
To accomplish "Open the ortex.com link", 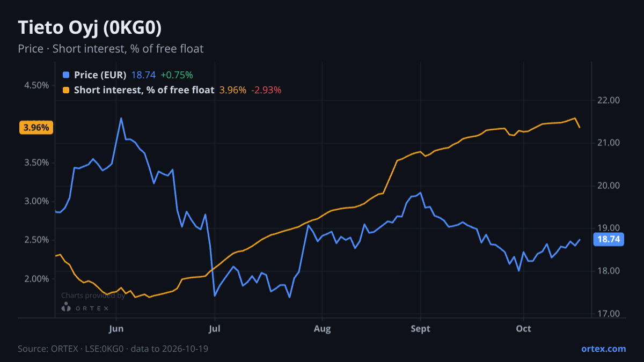I will [603, 349].
